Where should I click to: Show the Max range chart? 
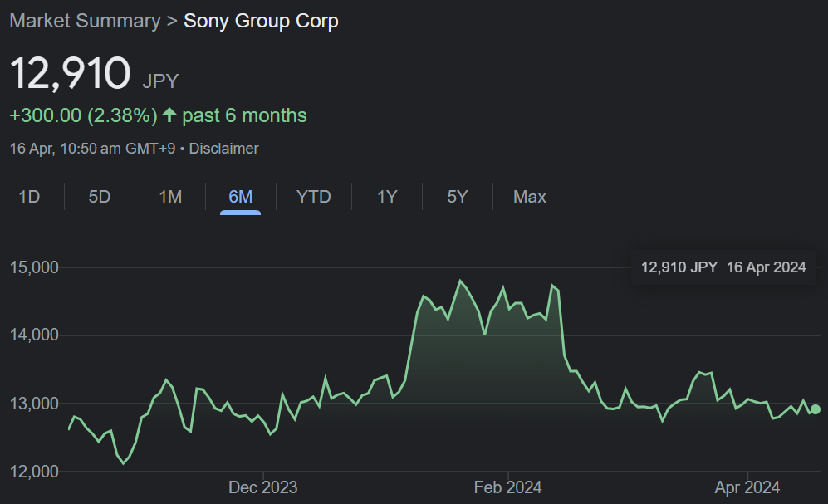530,197
